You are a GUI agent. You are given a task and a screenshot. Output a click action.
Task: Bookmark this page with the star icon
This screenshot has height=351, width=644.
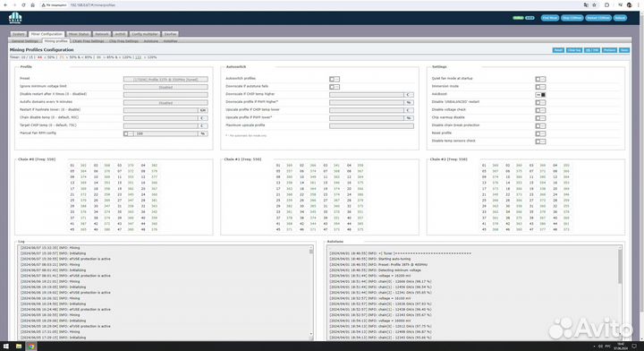(594, 5)
